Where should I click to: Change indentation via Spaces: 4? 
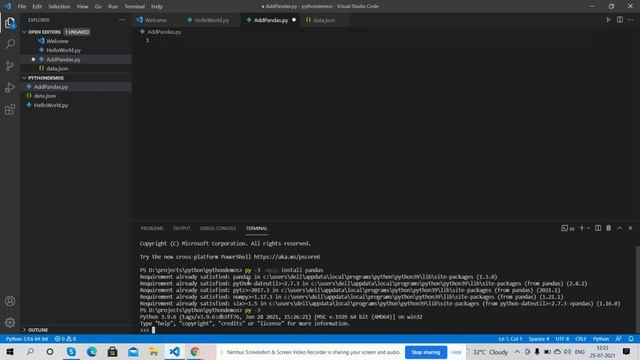pyautogui.click(x=539, y=339)
